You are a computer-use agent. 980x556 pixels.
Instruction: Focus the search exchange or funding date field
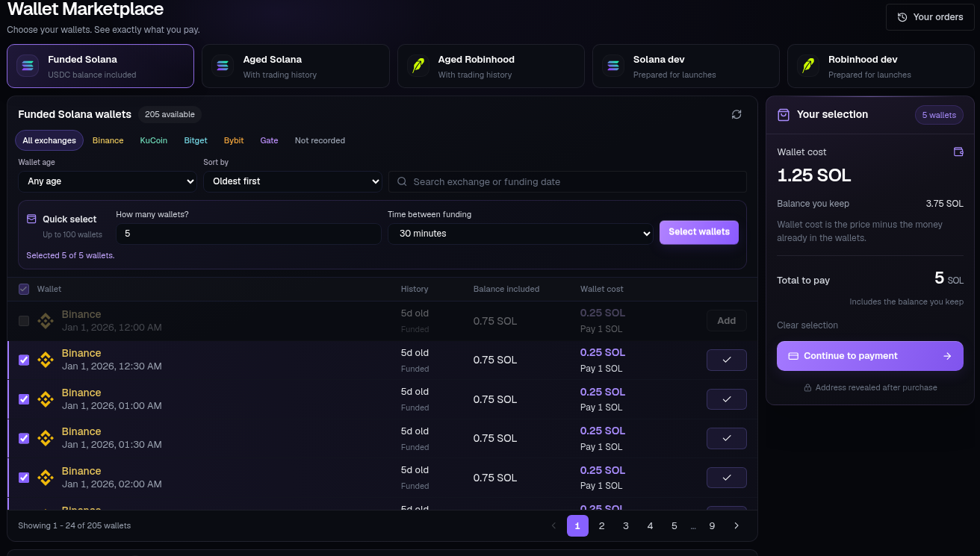568,181
